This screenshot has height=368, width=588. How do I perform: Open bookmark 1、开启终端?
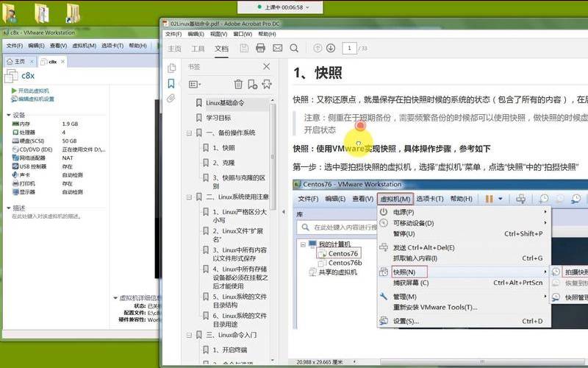[x=230, y=350]
